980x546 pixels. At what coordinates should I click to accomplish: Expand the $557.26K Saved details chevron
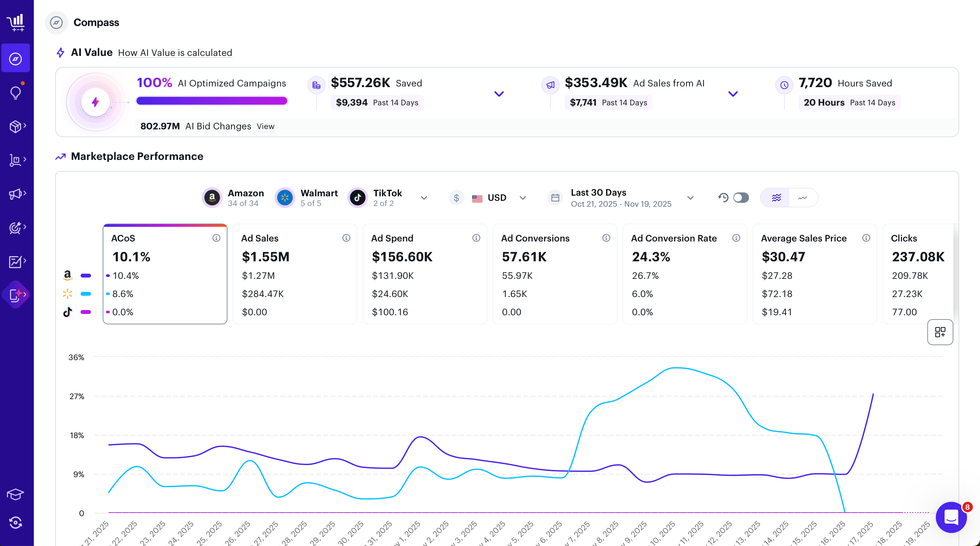[x=499, y=94]
